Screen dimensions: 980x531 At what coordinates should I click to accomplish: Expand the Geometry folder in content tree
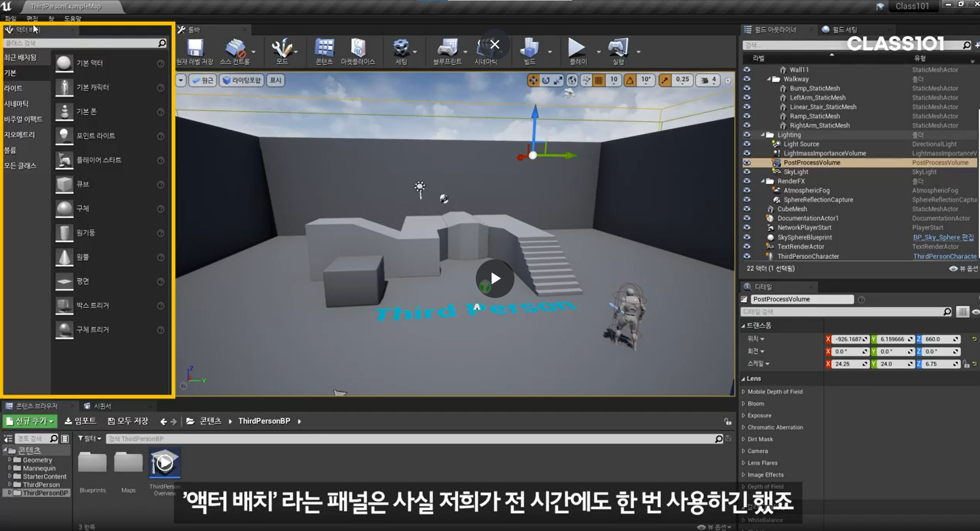pyautogui.click(x=9, y=460)
